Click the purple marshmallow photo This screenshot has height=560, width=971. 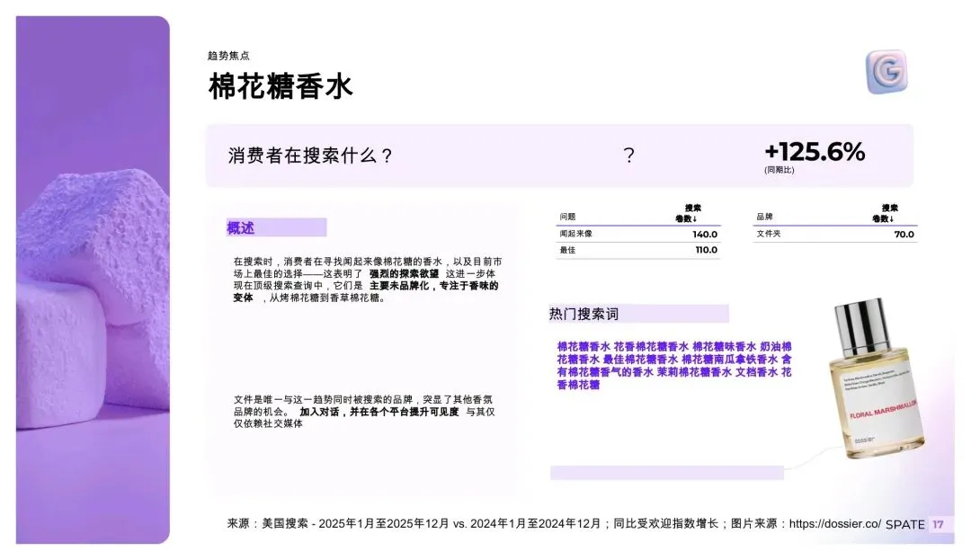click(x=93, y=280)
